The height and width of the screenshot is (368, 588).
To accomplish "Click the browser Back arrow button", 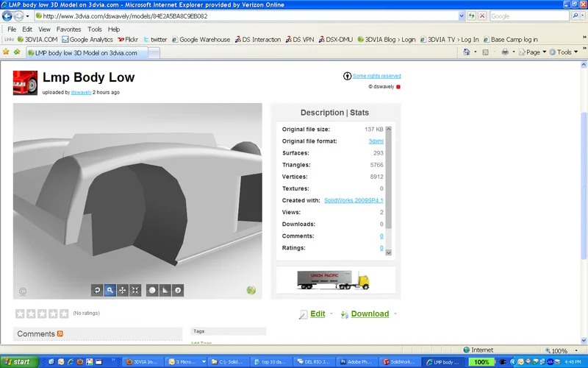I will coord(8,15).
